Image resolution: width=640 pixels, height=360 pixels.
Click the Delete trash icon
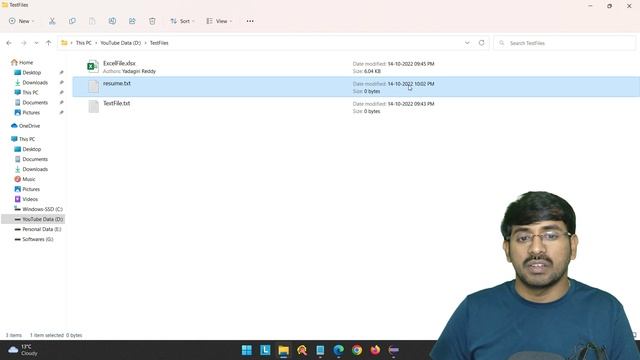click(x=152, y=21)
